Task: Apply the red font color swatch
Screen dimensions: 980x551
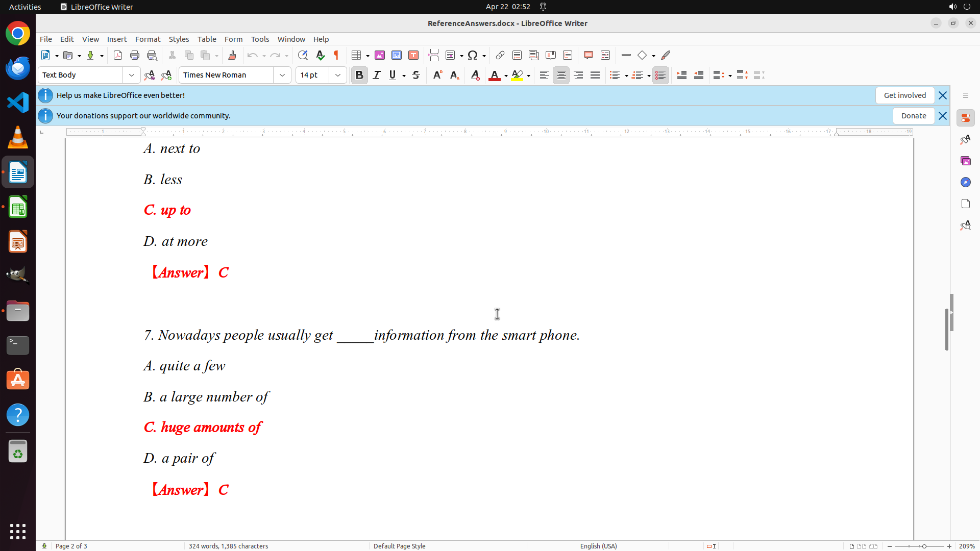Action: pos(494,75)
